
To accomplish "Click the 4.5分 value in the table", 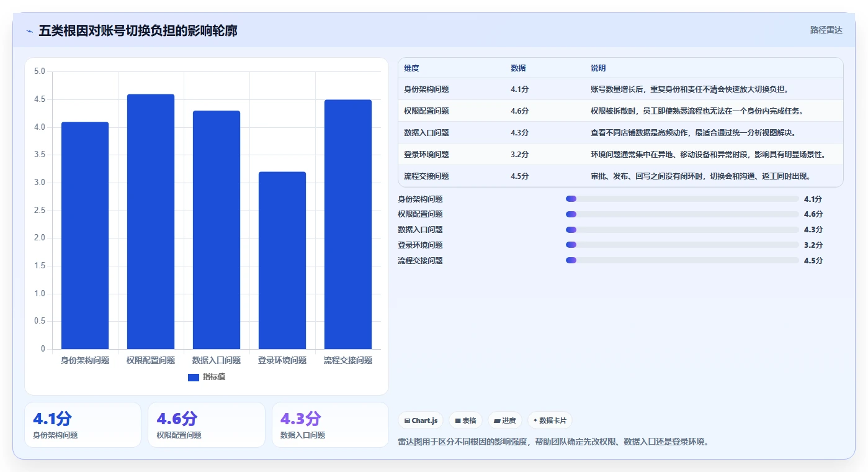I will coord(520,176).
